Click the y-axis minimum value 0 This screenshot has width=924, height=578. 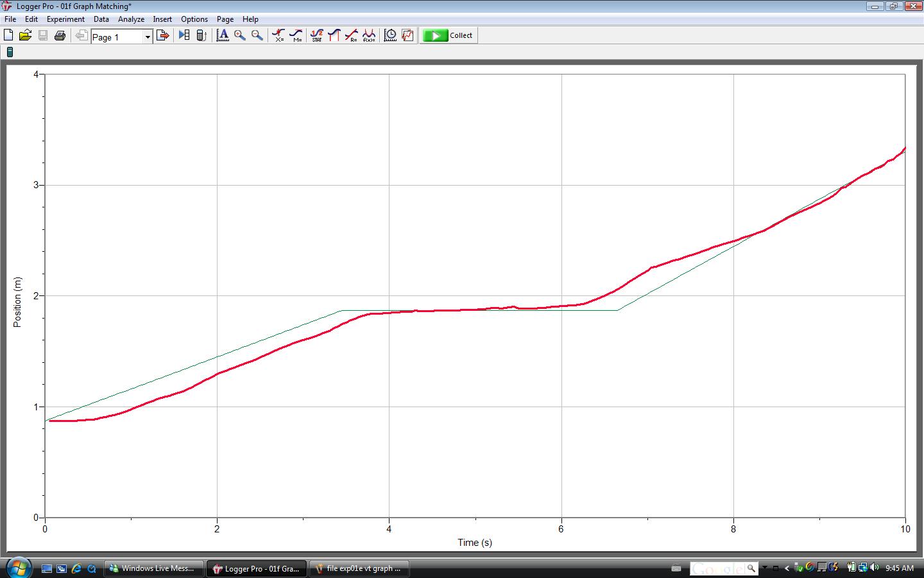pos(36,518)
